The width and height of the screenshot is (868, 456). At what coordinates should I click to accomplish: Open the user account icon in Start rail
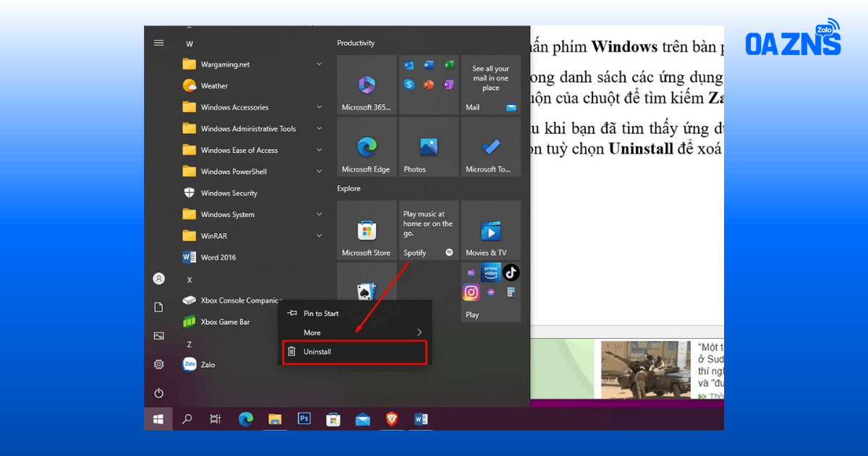[x=158, y=279]
